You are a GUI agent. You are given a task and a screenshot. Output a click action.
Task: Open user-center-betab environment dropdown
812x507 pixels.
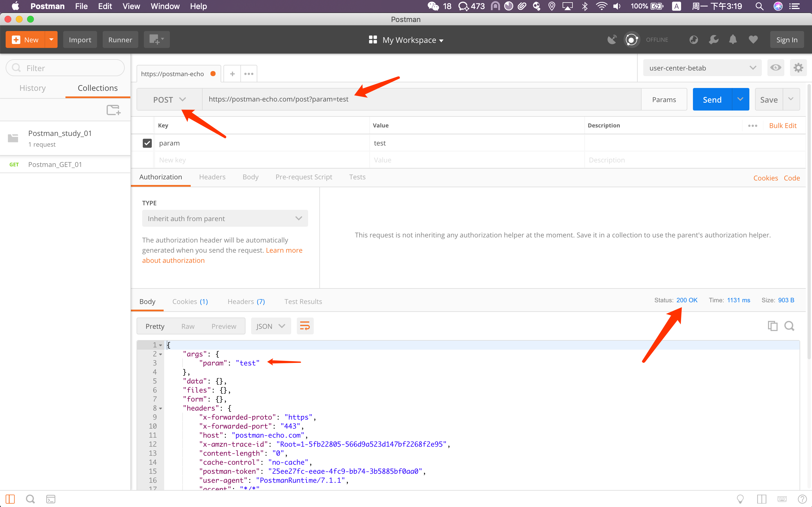click(x=702, y=68)
